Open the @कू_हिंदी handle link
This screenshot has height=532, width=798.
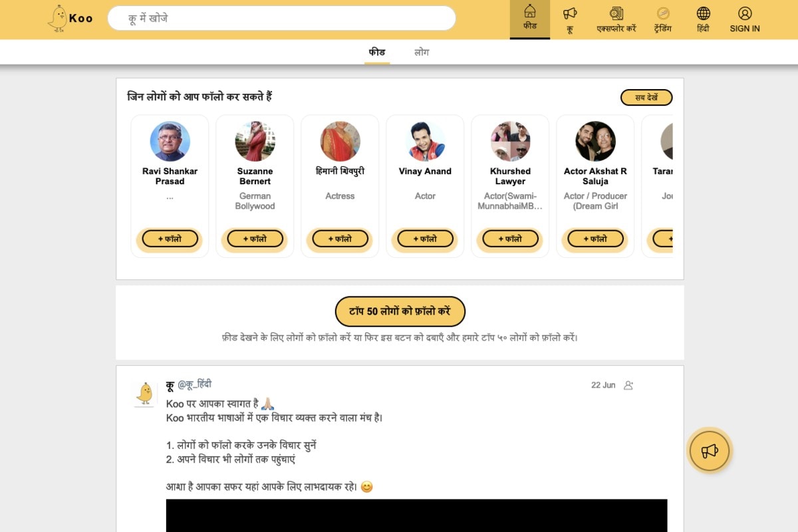[x=194, y=384]
